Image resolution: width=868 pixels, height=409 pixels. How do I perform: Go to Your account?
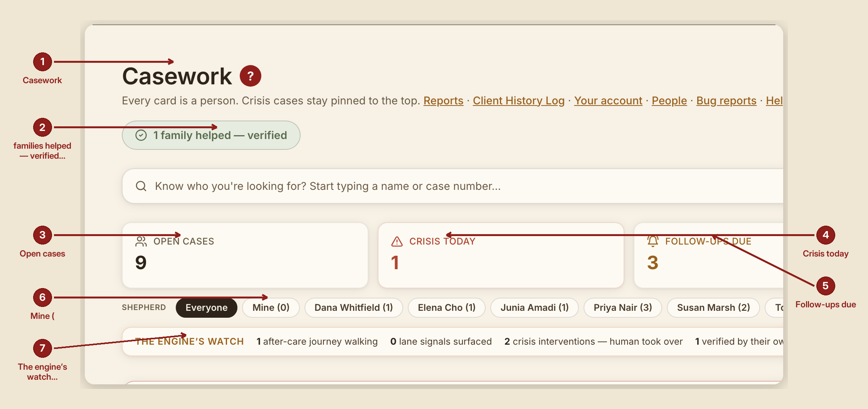(608, 101)
